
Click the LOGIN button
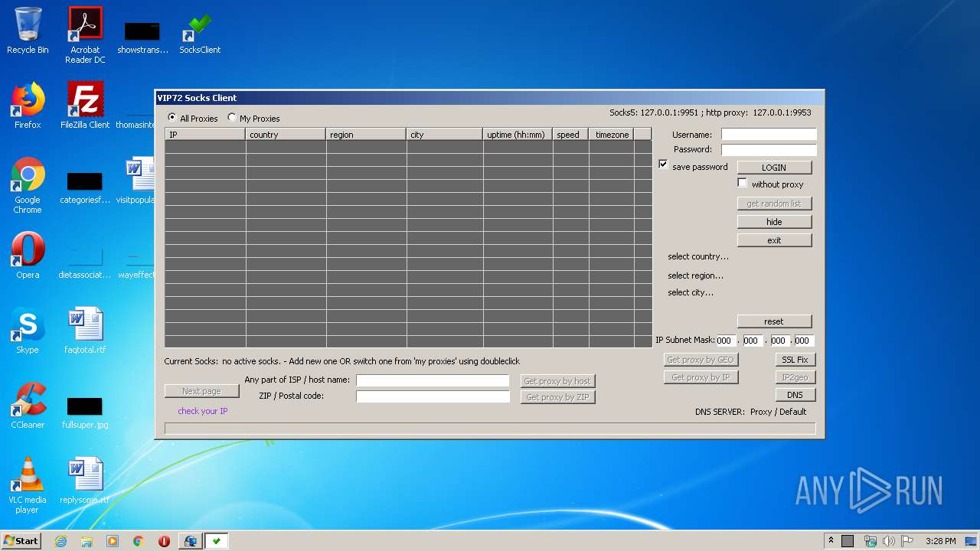[774, 168]
